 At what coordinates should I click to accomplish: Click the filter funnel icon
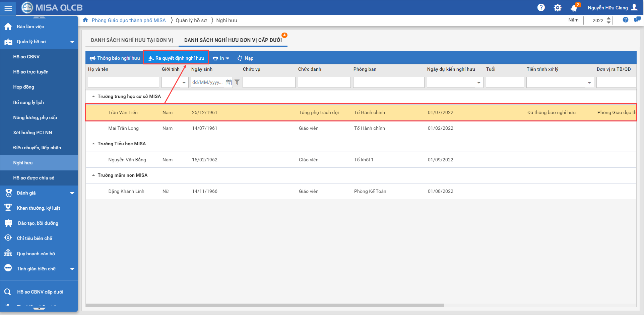237,83
